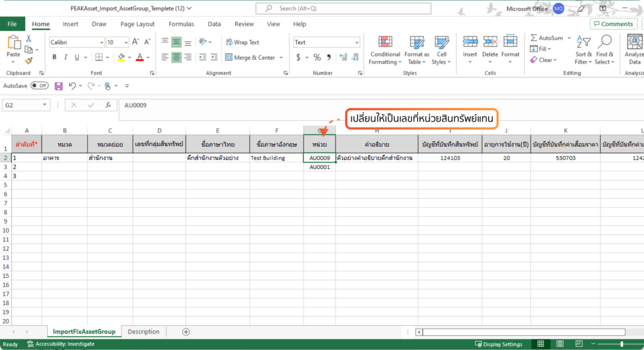
Task: Click cell containing AU0001
Action: [319, 167]
